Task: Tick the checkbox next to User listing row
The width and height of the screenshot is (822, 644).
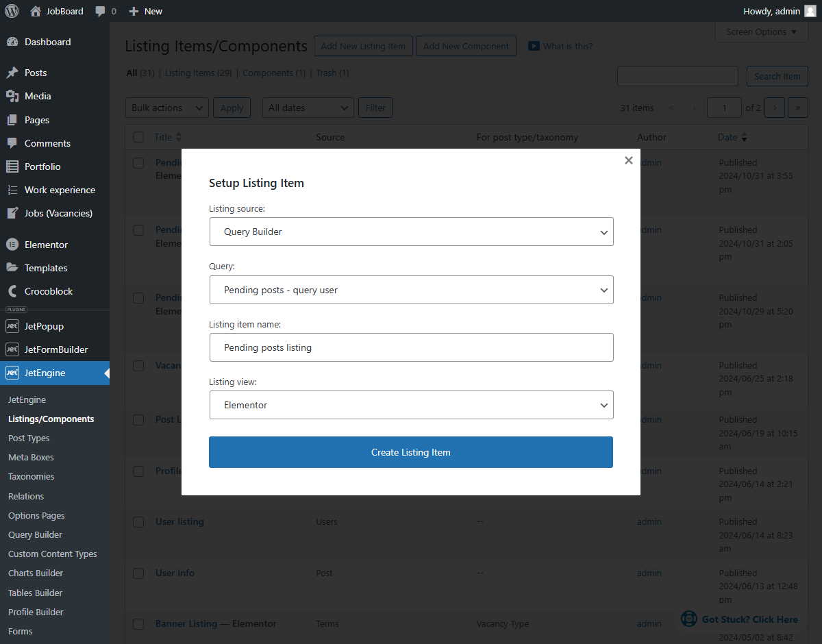Action: pos(138,521)
